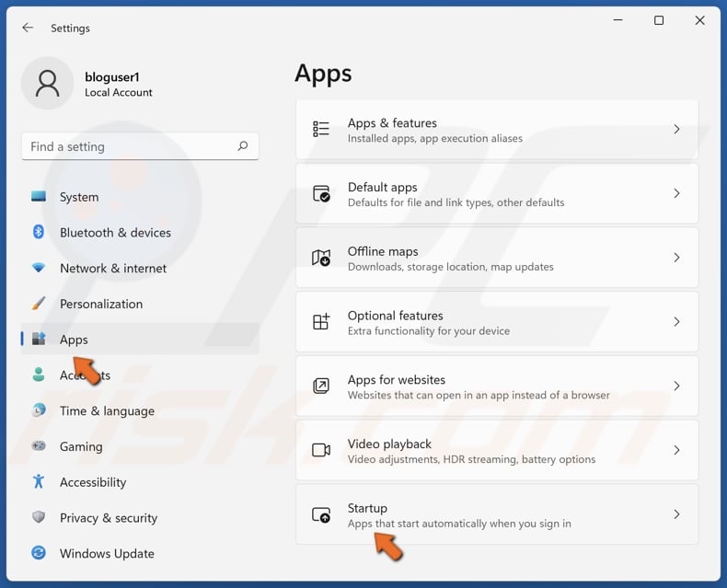This screenshot has width=727, height=588.
Task: Click the Personalization paintbrush icon
Action: pos(39,304)
